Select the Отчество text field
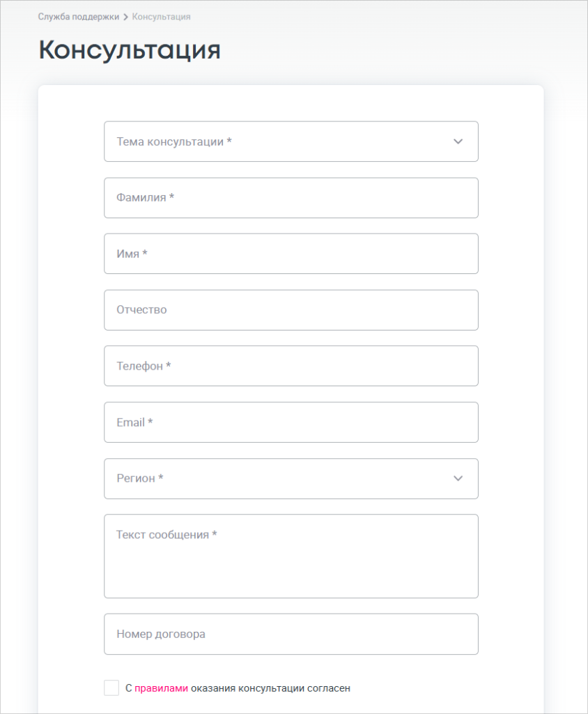 pos(291,310)
